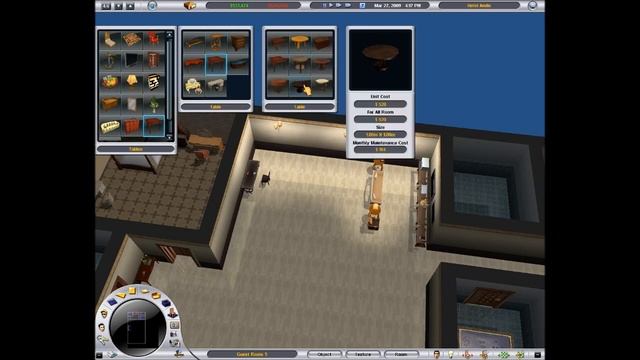Click the green arrows move icon
This screenshot has height=360, width=640.
click(503, 355)
